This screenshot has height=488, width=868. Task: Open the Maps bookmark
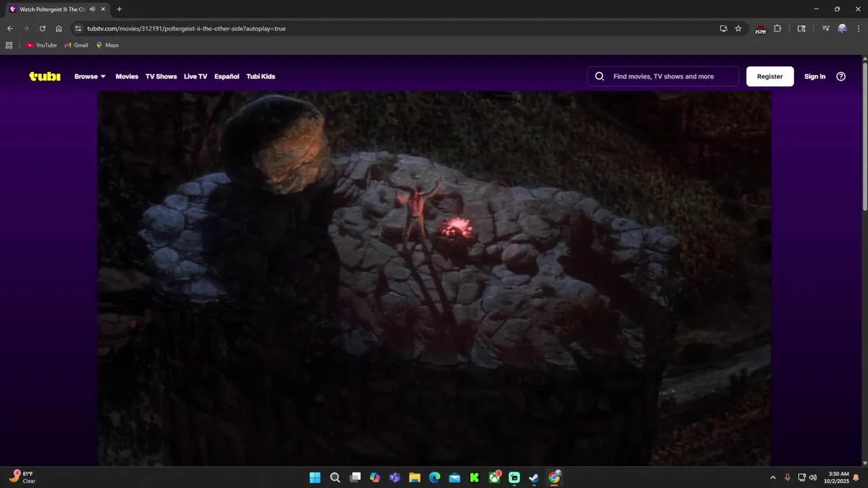107,45
